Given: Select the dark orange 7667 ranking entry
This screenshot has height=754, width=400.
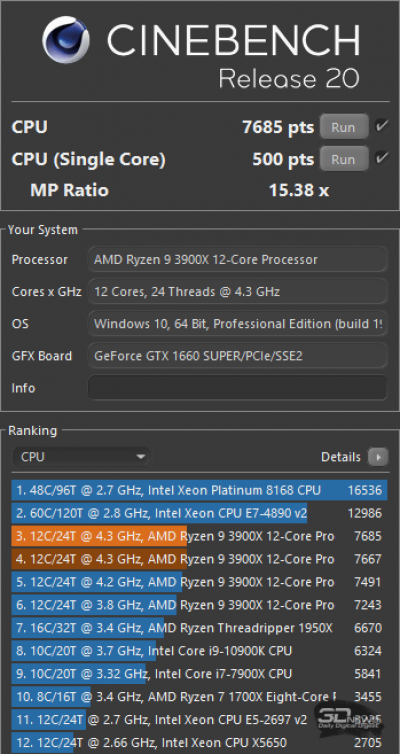Looking at the screenshot, I should coord(200,559).
